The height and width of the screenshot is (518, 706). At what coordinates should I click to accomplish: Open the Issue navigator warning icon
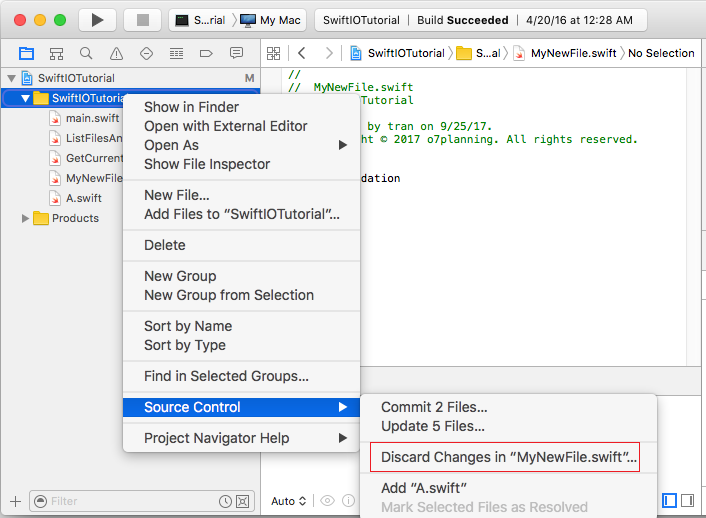point(116,54)
